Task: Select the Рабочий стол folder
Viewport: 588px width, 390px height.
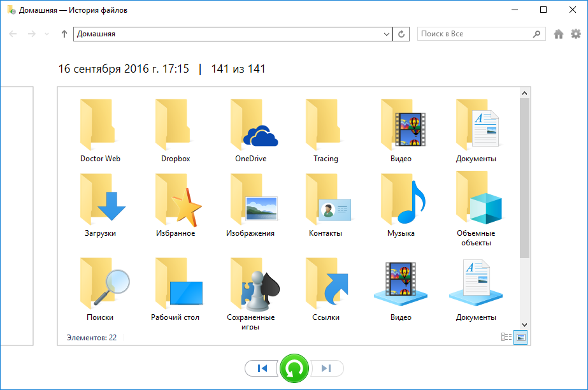Action: coord(176,290)
